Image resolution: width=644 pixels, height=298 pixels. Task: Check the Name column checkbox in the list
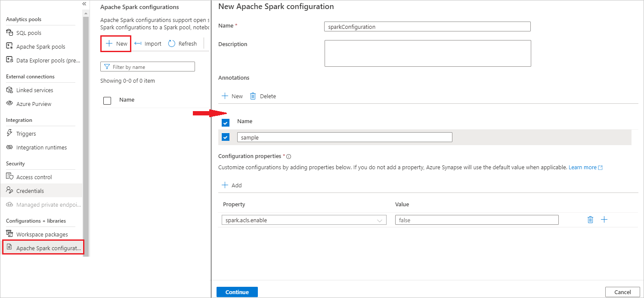pos(107,99)
